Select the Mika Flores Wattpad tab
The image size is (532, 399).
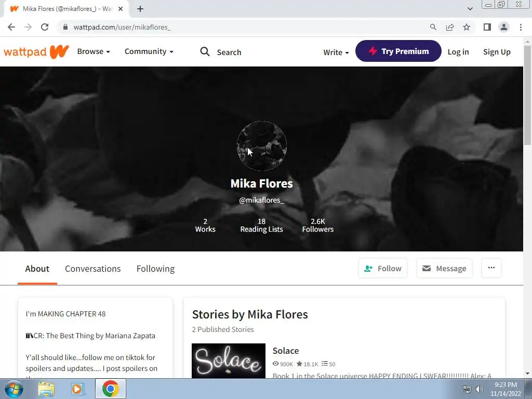[x=66, y=9]
